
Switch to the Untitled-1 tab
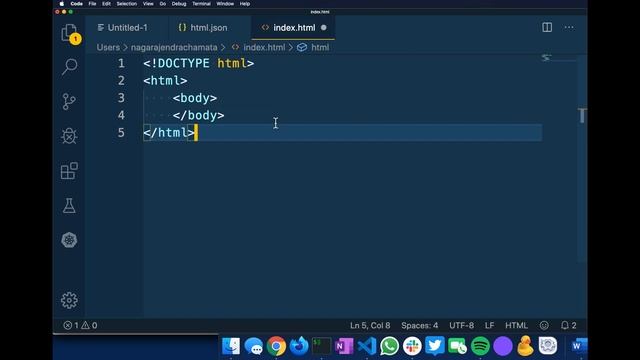coord(127,28)
